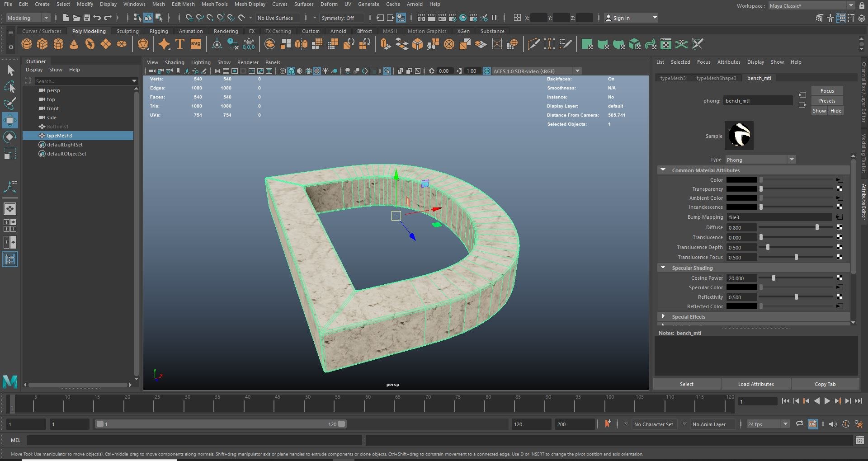868x461 pixels.
Task: Activate the Rotate tool in the toolbox
Action: [x=10, y=137]
